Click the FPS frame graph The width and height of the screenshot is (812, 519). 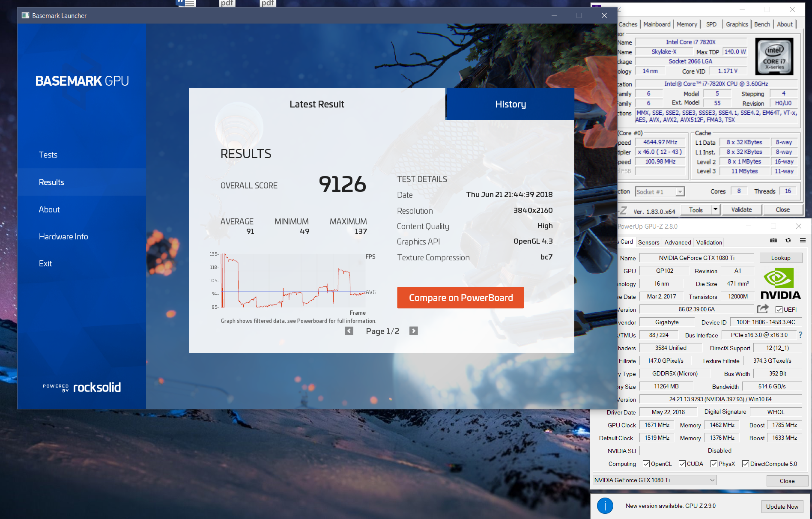click(293, 280)
